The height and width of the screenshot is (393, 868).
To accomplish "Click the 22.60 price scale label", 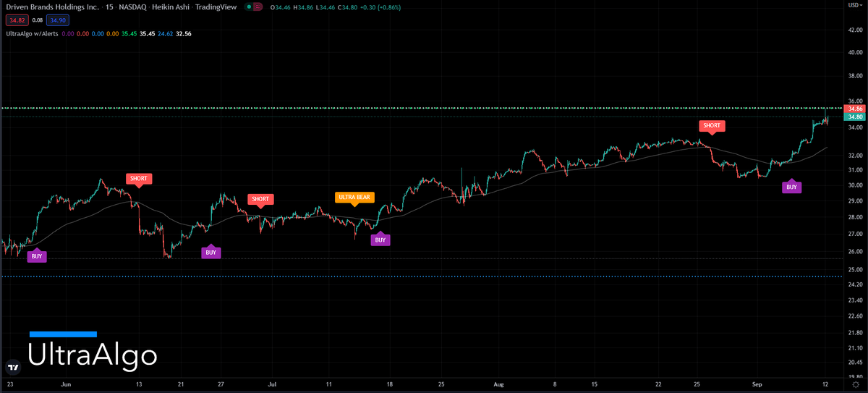I will pyautogui.click(x=856, y=316).
